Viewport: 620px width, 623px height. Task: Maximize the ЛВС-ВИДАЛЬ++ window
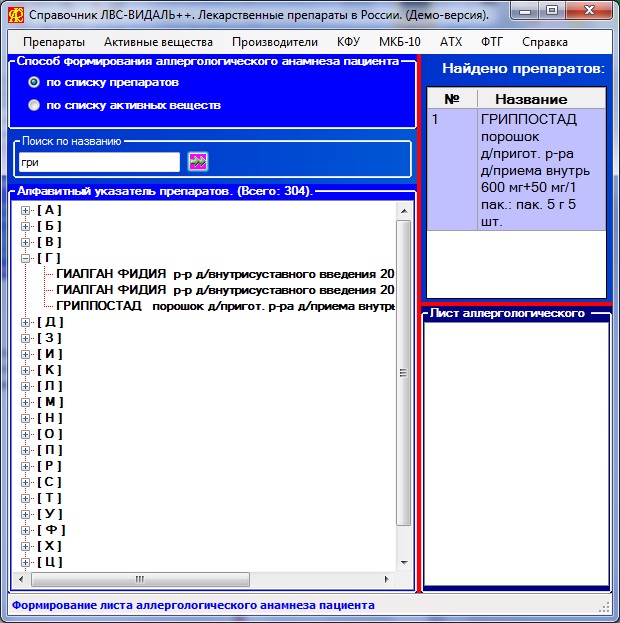[552, 11]
